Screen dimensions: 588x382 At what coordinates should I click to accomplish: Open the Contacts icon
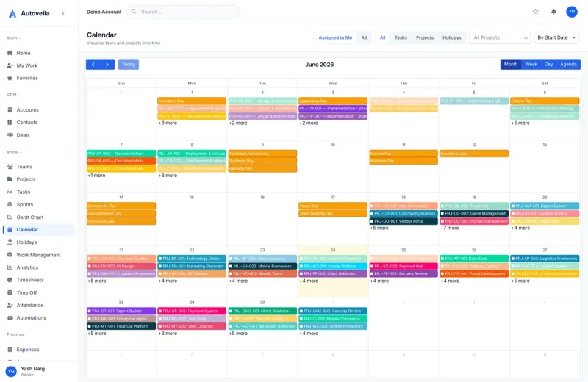coord(10,122)
